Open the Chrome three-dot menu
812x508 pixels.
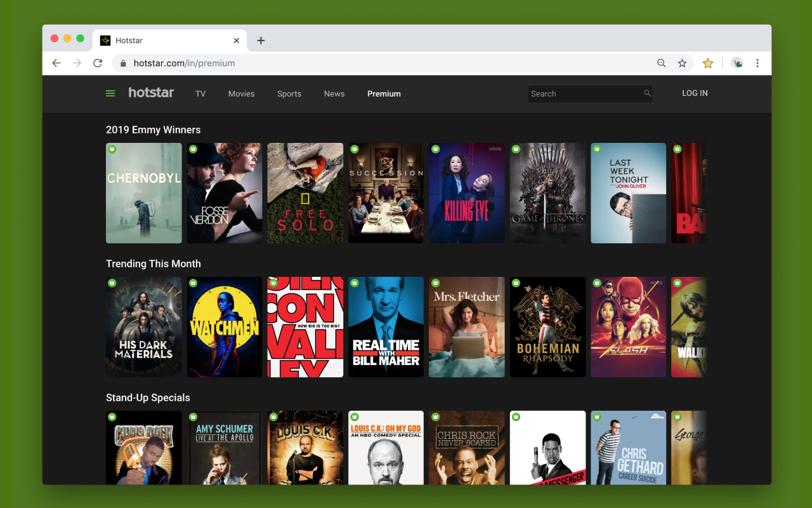pyautogui.click(x=757, y=63)
